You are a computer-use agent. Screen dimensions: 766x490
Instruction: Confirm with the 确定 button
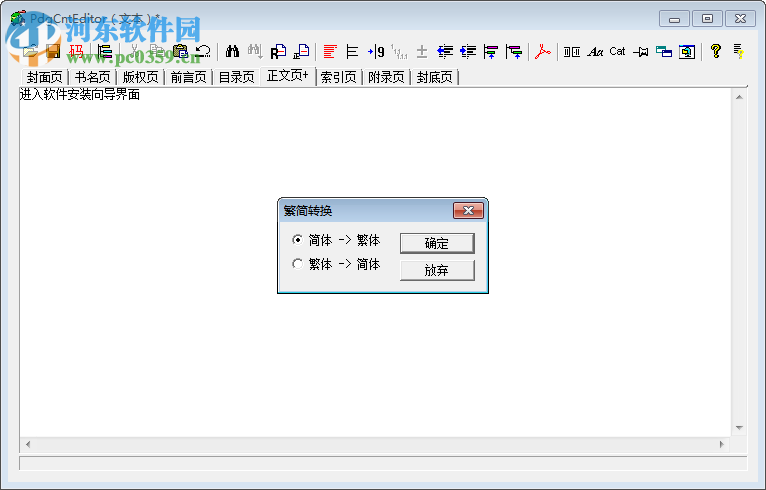(437, 243)
